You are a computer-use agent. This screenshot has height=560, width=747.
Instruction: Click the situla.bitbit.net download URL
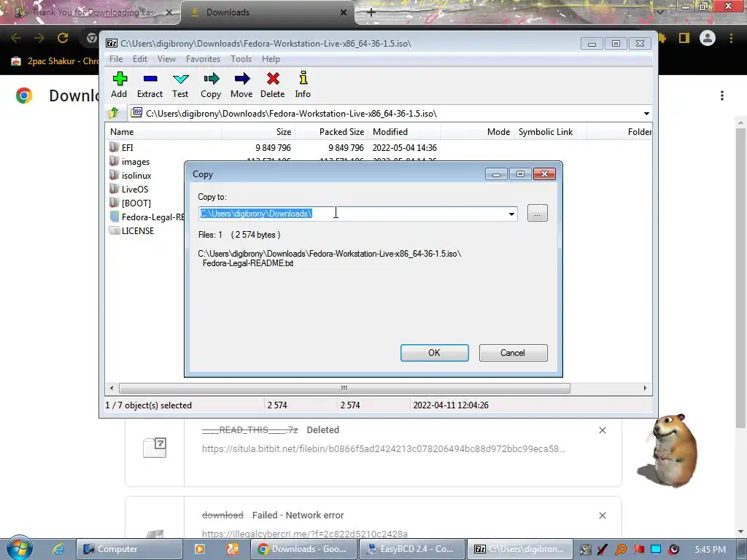tap(384, 449)
